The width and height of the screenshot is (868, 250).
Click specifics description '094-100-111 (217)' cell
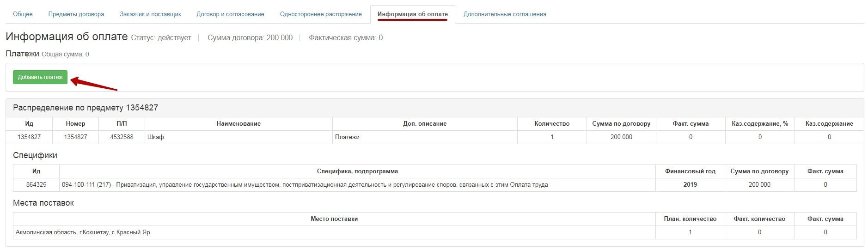point(305,185)
